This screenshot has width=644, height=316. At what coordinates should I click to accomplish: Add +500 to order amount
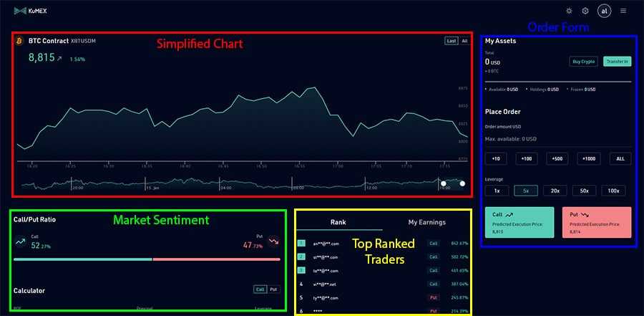tap(557, 159)
